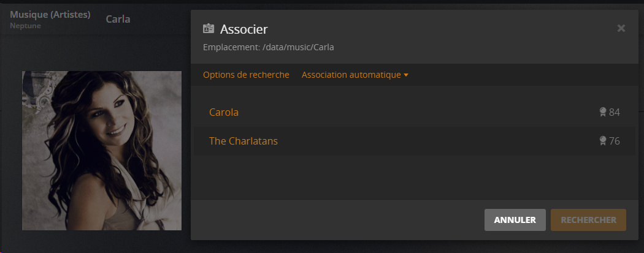Click the score badge icon beside 76
Image resolution: width=644 pixels, height=253 pixels.
coord(603,141)
